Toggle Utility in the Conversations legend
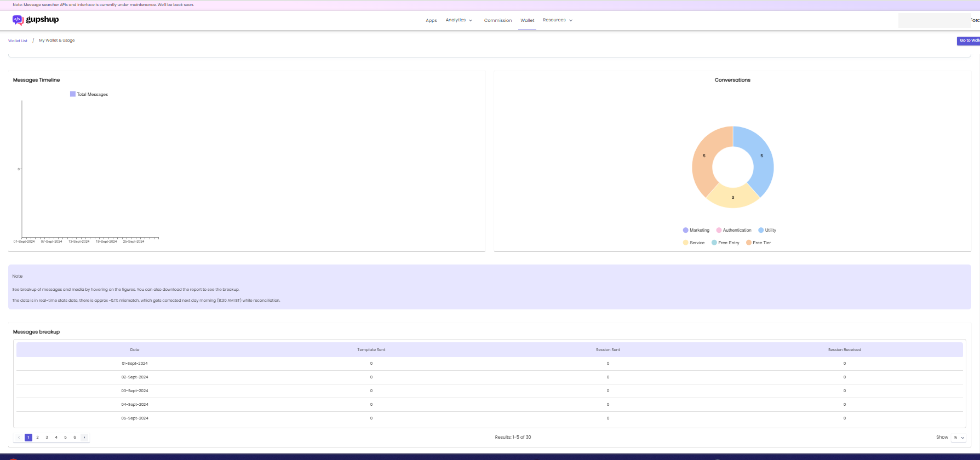980x460 pixels. 767,231
